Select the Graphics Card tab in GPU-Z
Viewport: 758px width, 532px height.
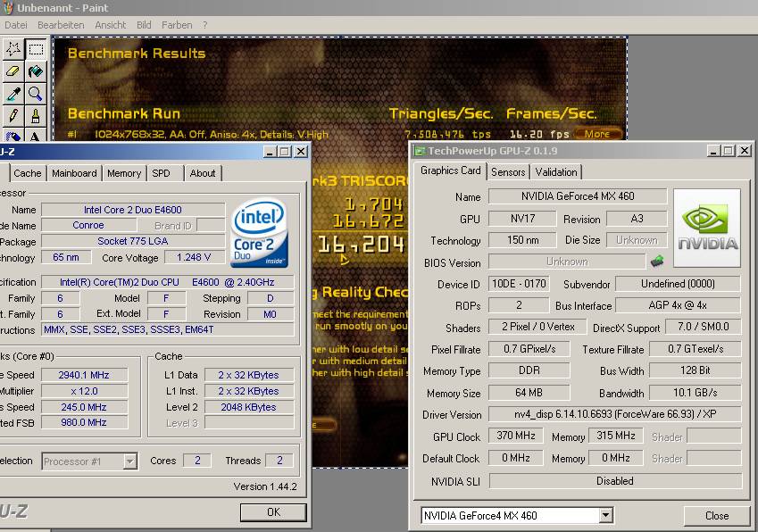click(451, 170)
